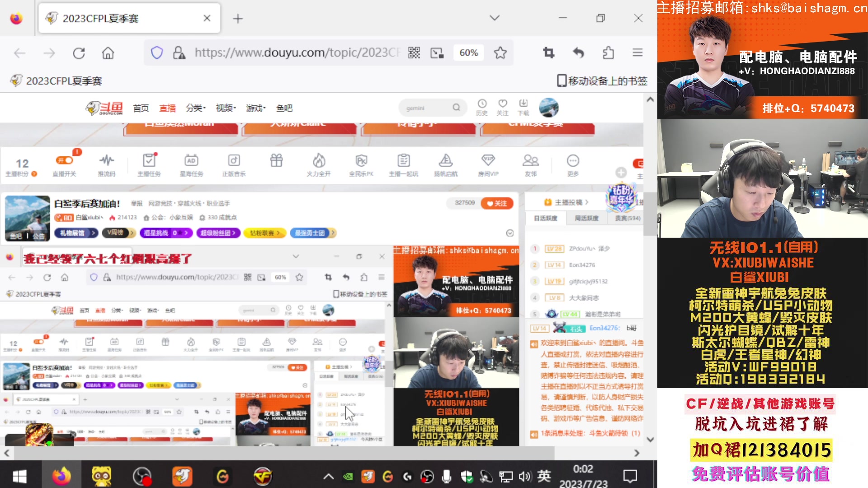Open the 分类 dropdown menu

(196, 108)
